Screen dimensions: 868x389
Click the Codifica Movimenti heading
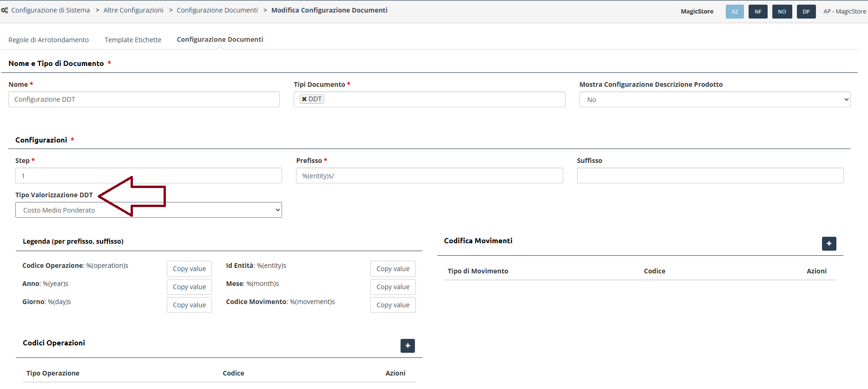478,240
